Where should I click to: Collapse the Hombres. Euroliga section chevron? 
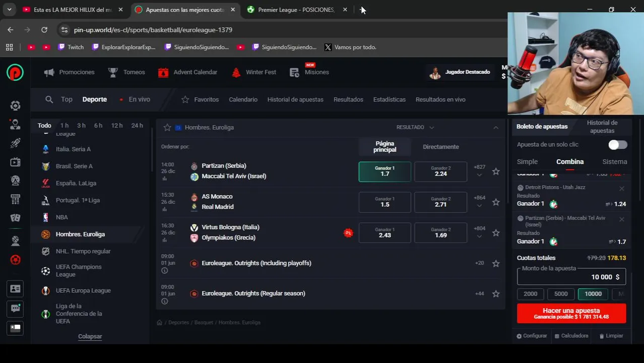pyautogui.click(x=496, y=128)
